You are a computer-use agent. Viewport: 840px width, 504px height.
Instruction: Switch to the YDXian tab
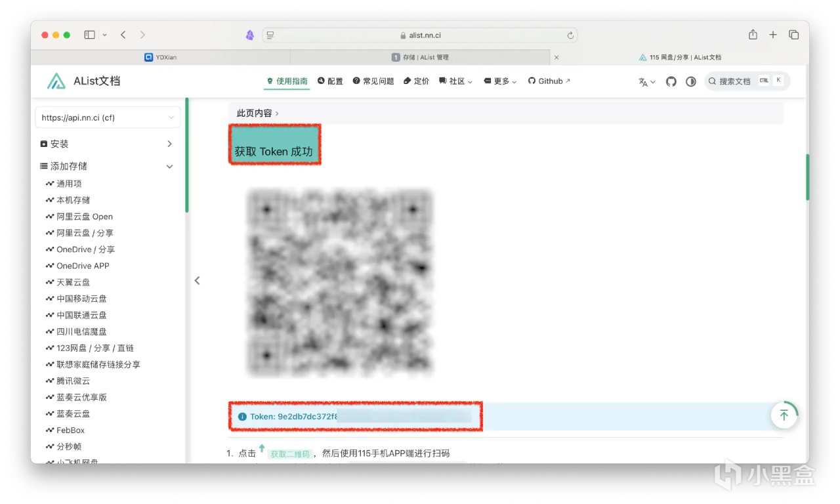161,57
